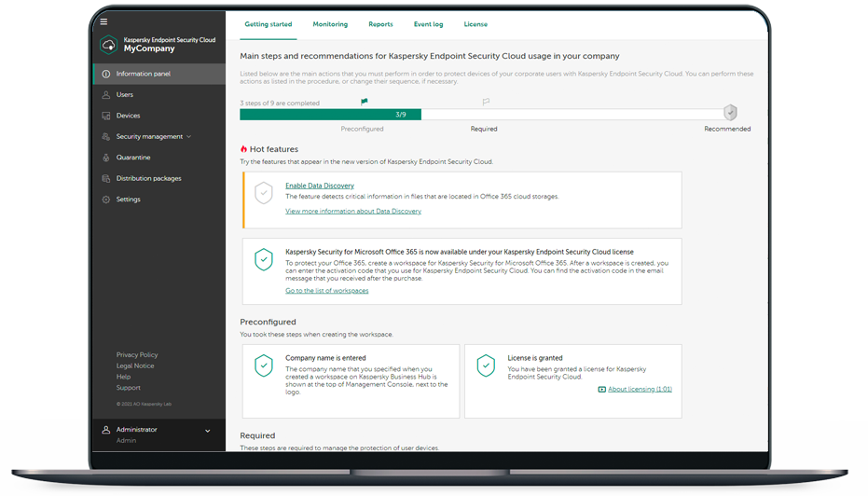Select Information panel in the sidebar
This screenshot has height=496, width=868.
(159, 74)
